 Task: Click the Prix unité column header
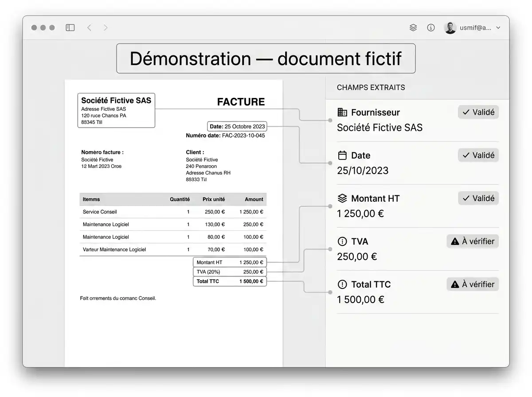(214, 199)
